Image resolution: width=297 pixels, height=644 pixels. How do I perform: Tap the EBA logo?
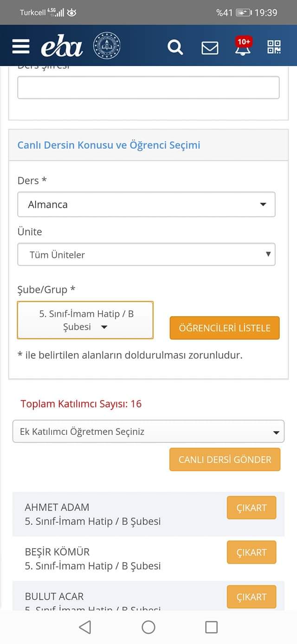(x=62, y=47)
